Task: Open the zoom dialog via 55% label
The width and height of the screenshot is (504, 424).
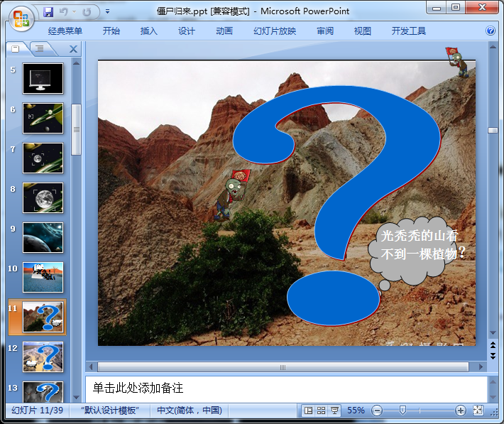Action: coord(356,411)
